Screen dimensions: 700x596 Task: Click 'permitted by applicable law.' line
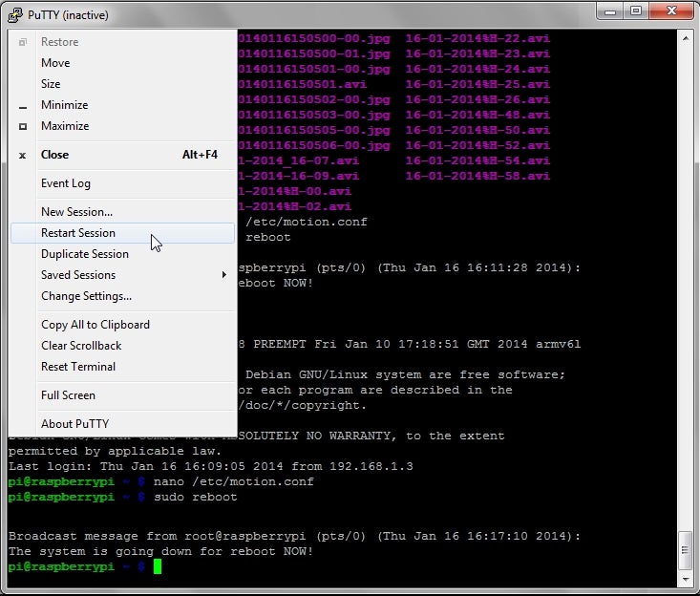click(x=115, y=451)
